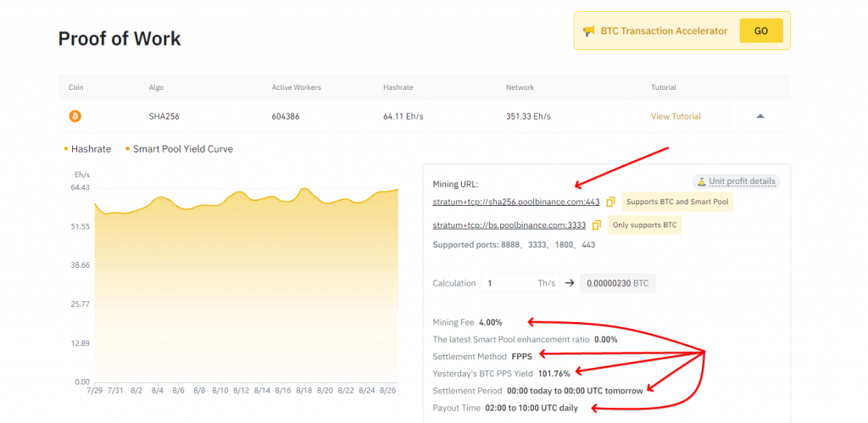
Task: Click the 64.11 Eh/s hashrate value
Action: click(403, 116)
